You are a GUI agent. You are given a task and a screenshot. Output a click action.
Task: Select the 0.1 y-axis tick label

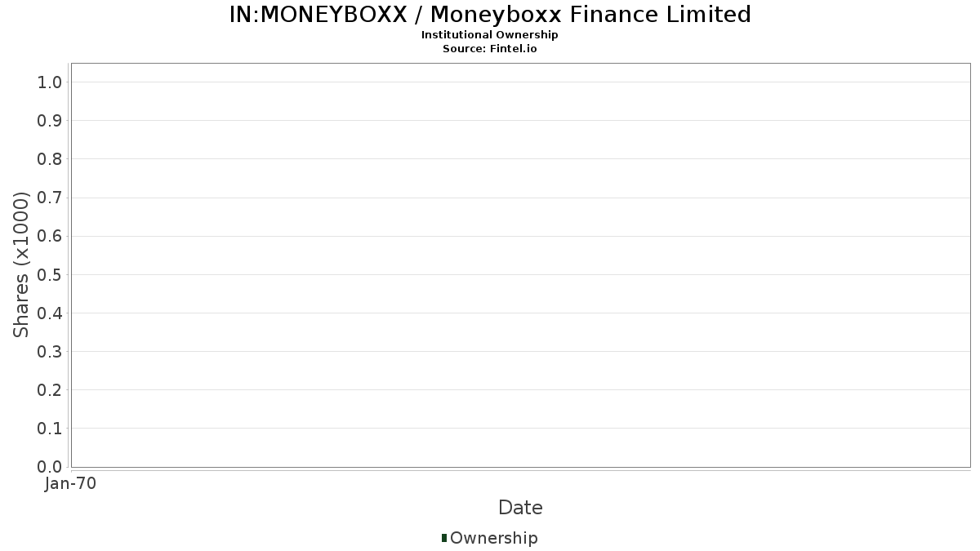50,429
